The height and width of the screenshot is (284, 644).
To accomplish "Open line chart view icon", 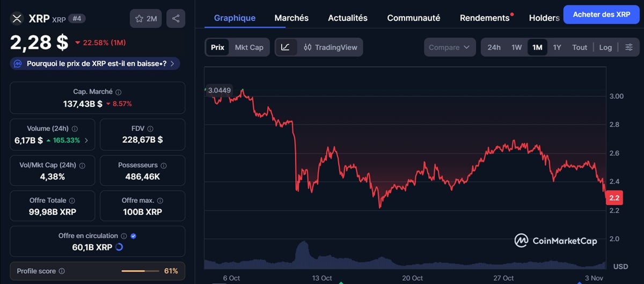I will (x=286, y=47).
